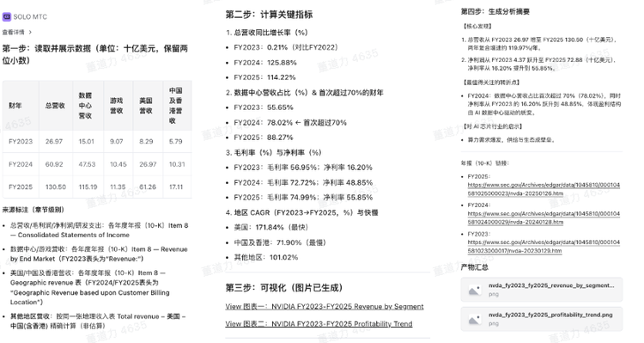
Task: Click the 产物汇总 section label
Action: [x=474, y=267]
